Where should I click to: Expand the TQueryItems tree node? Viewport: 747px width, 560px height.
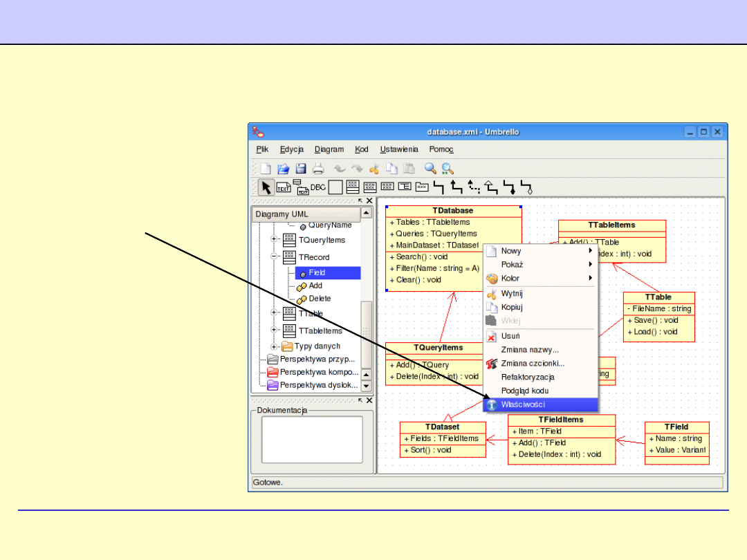(x=274, y=239)
